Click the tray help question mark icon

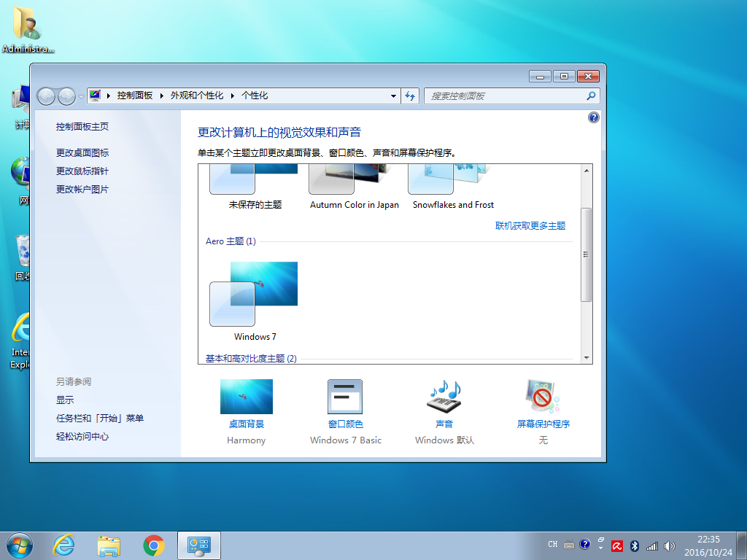coord(584,544)
